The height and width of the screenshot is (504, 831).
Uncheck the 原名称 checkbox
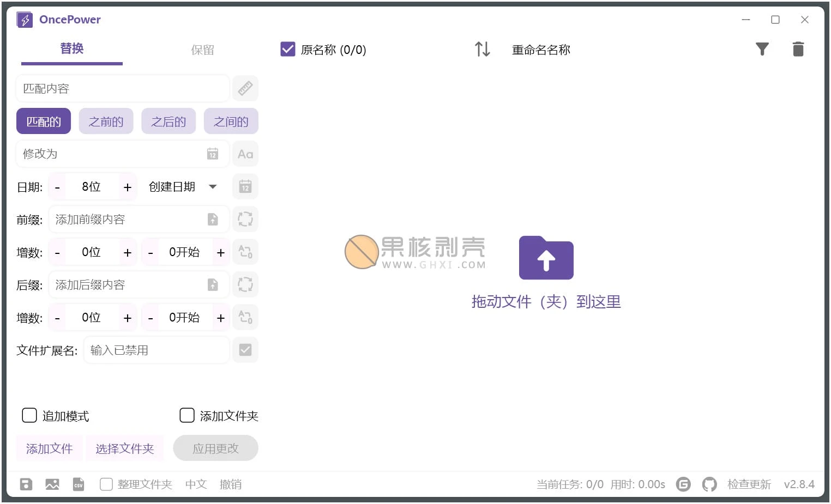pyautogui.click(x=287, y=49)
